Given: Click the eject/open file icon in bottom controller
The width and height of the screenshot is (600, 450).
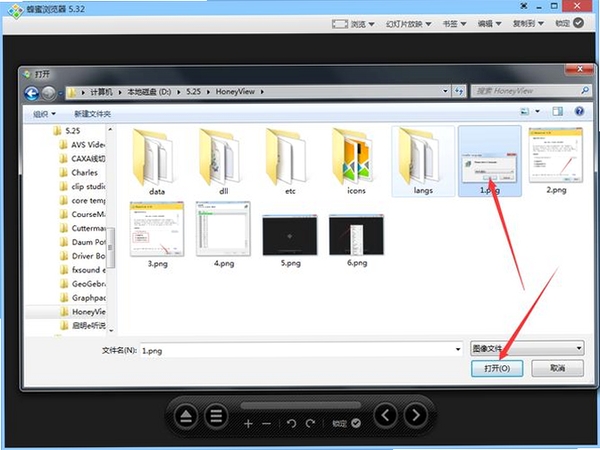Looking at the screenshot, I should click(186, 416).
